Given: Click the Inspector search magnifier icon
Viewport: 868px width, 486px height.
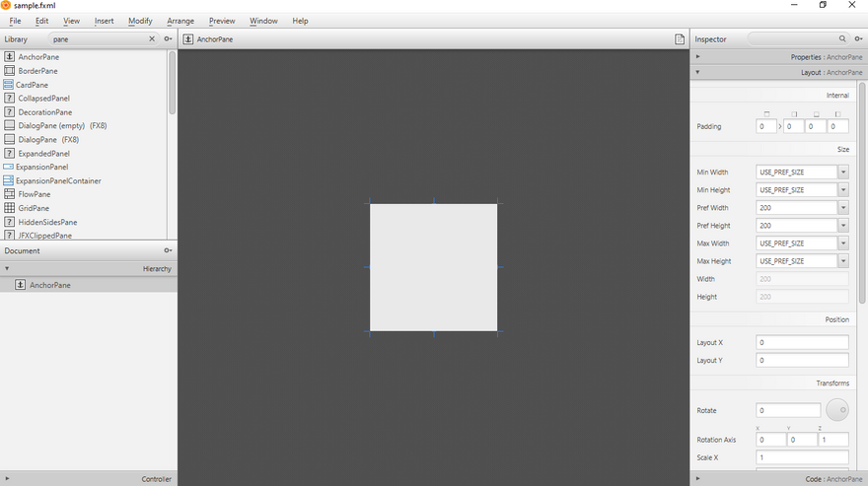Looking at the screenshot, I should [x=842, y=39].
